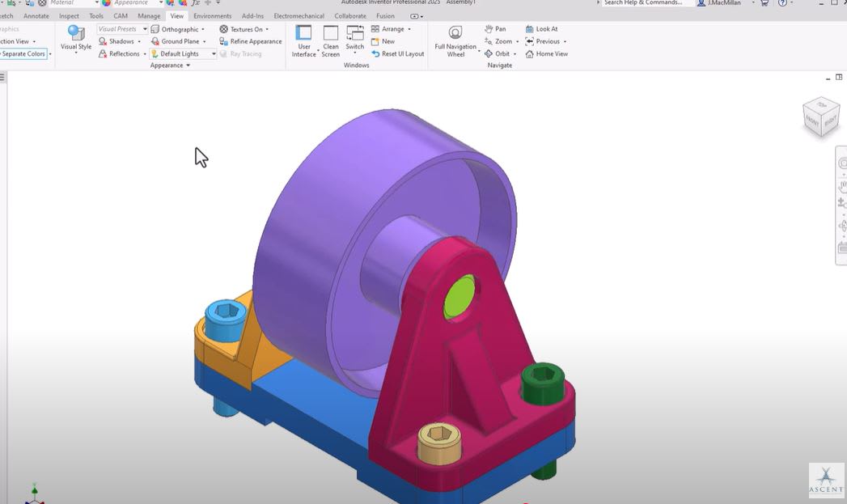Screen dimensions: 847x504
Task: Click the Visual Style cube icon
Action: 76,33
